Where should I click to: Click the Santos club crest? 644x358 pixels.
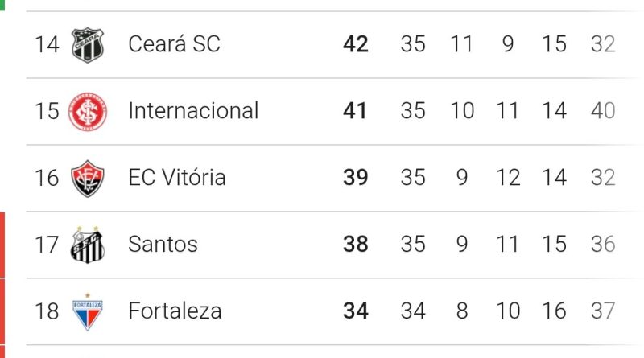87,245
